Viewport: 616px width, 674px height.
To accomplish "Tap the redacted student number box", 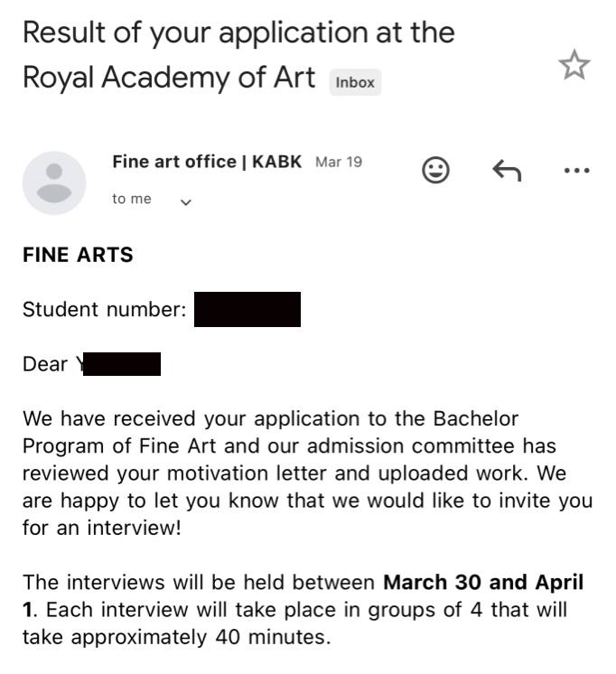I will point(247,310).
